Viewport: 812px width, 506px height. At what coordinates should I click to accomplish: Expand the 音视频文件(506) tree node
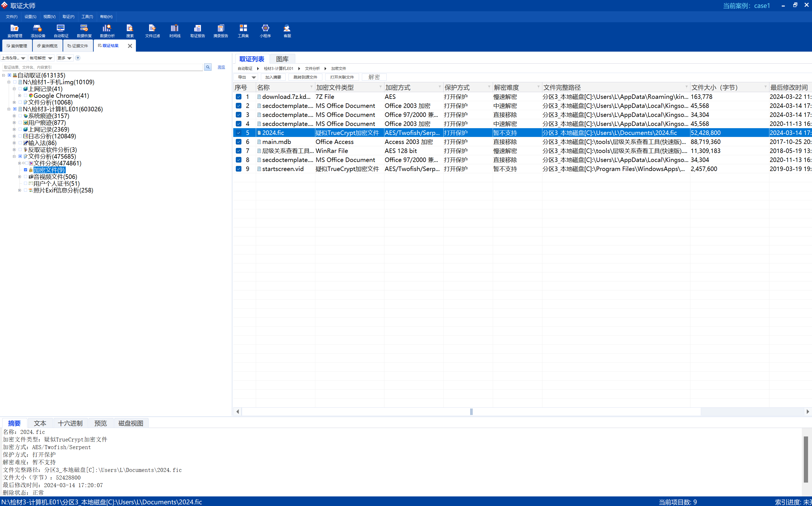[19, 177]
